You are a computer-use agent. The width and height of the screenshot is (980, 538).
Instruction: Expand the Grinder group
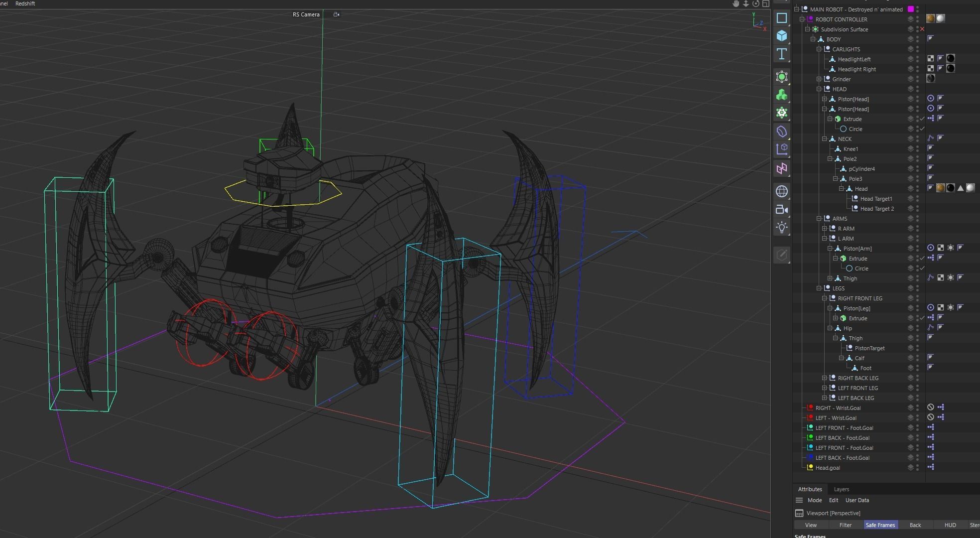pyautogui.click(x=819, y=79)
